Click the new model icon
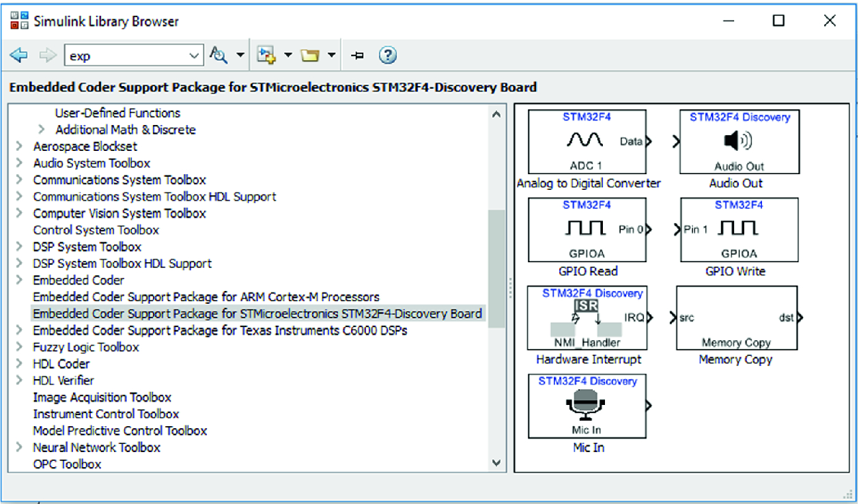 266,55
